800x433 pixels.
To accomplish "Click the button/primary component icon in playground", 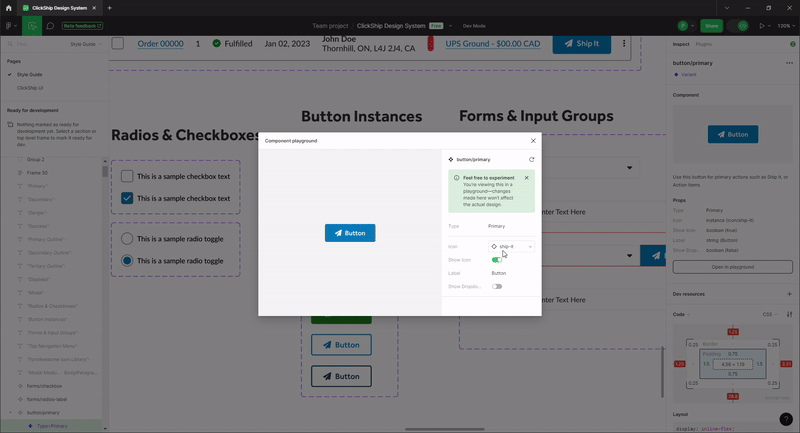I will point(451,160).
